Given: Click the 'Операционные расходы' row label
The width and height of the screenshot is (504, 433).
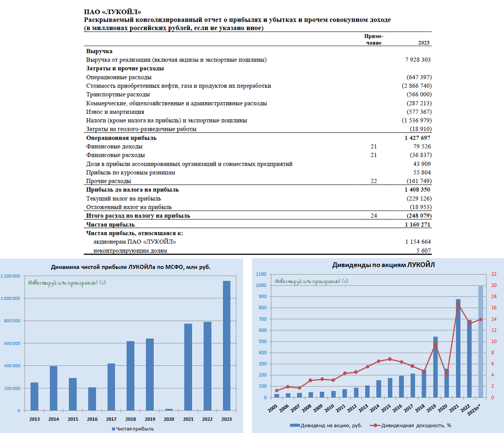Looking at the screenshot, I should pyautogui.click(x=119, y=77).
